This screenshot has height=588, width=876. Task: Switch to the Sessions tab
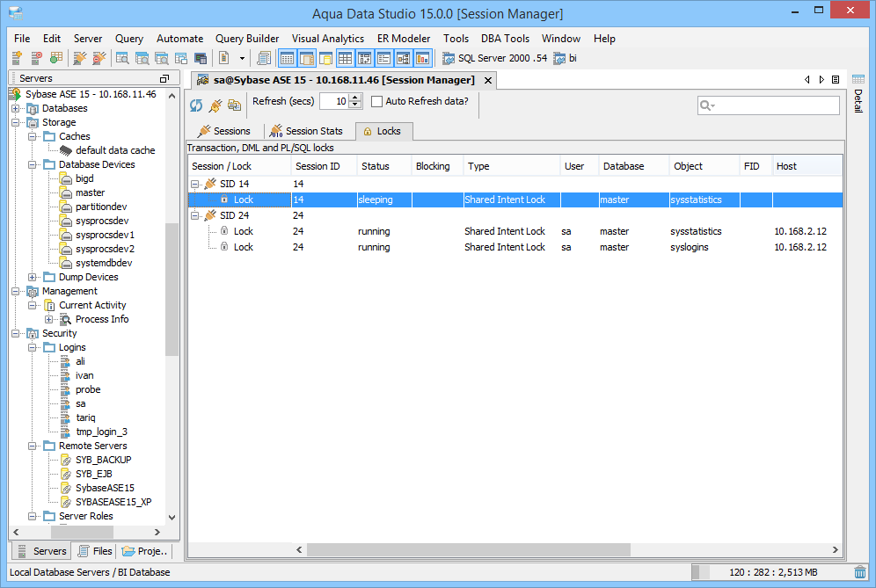coord(224,131)
